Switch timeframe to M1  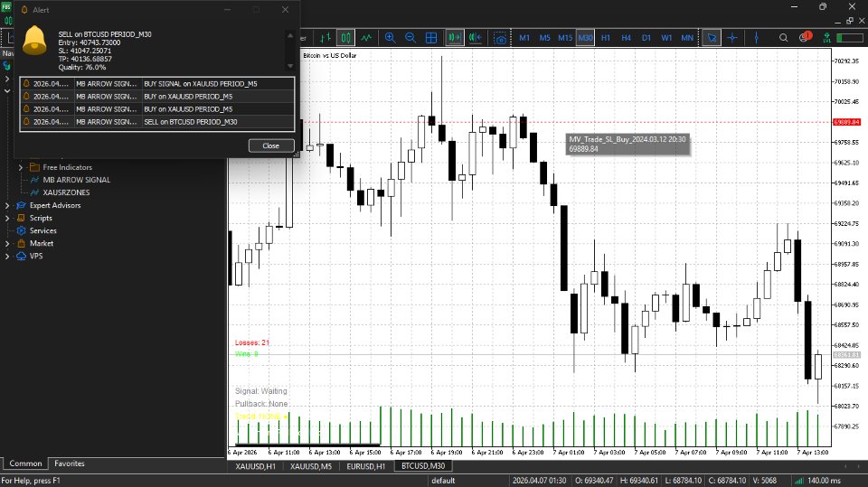[524, 38]
